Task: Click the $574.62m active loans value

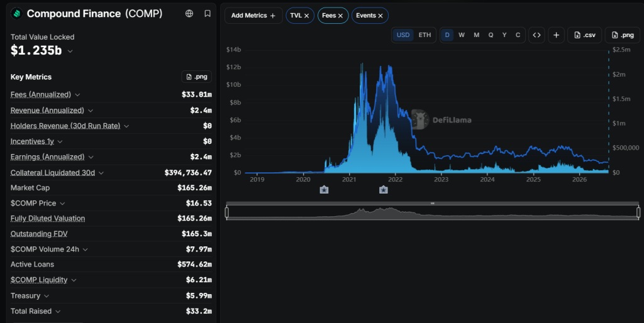Action: pyautogui.click(x=195, y=265)
